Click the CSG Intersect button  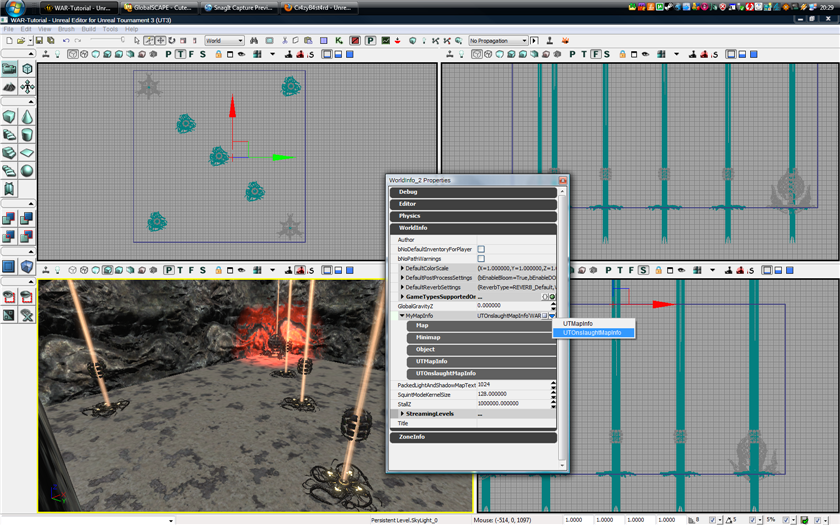9,236
